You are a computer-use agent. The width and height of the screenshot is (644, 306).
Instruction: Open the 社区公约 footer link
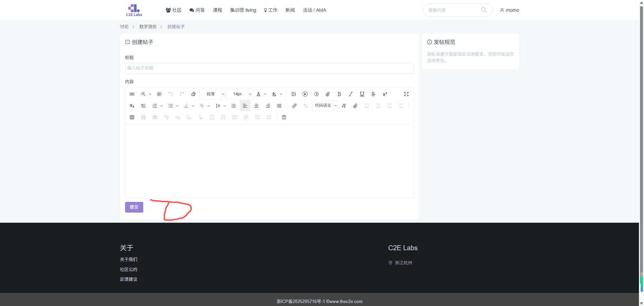tap(128, 269)
